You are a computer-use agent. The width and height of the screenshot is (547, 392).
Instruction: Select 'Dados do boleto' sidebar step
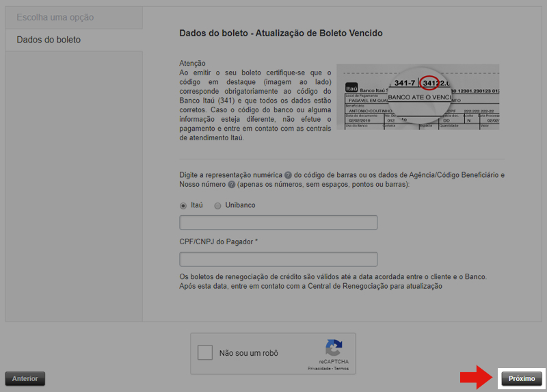point(74,40)
